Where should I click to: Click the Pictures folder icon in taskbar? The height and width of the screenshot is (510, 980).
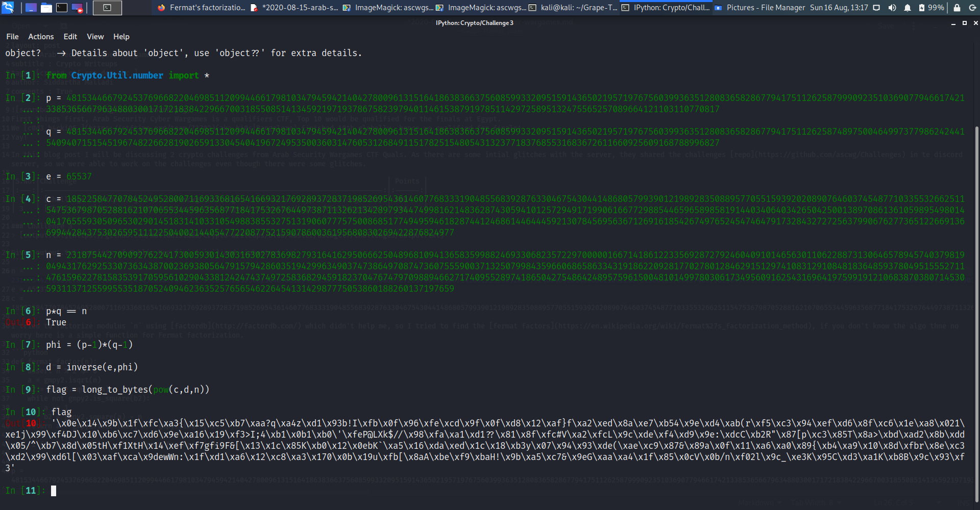718,8
